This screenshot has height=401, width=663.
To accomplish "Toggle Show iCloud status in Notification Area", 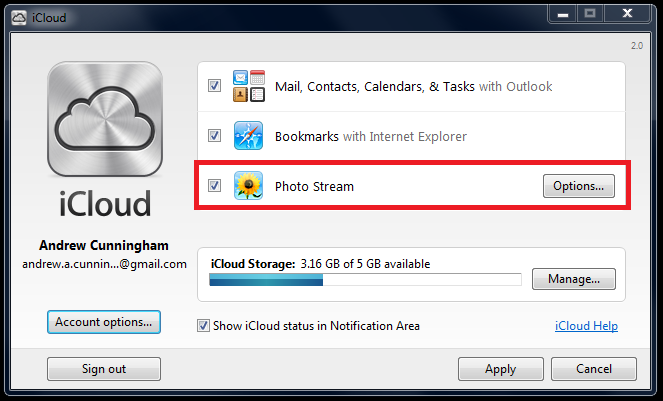I will coord(203,326).
